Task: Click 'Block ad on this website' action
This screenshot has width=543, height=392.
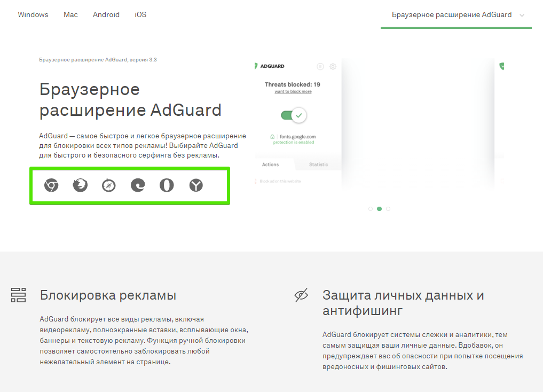Action: point(280,181)
